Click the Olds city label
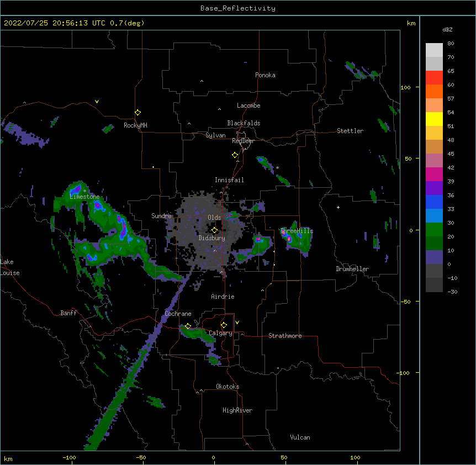The height and width of the screenshot is (465, 476). [214, 218]
